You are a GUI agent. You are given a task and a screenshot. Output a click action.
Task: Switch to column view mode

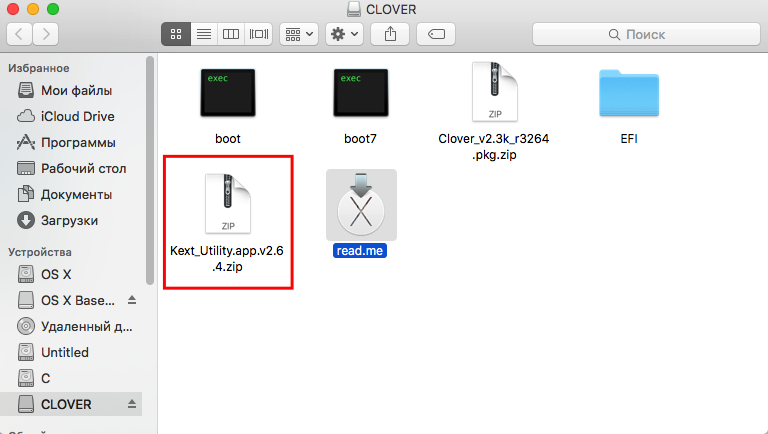231,34
